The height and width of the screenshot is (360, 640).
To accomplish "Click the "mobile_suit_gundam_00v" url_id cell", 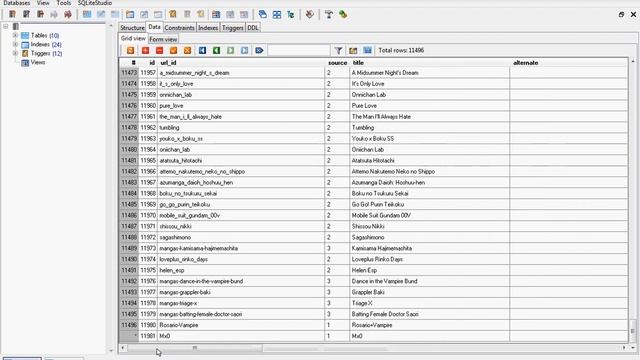I will pos(241,216).
